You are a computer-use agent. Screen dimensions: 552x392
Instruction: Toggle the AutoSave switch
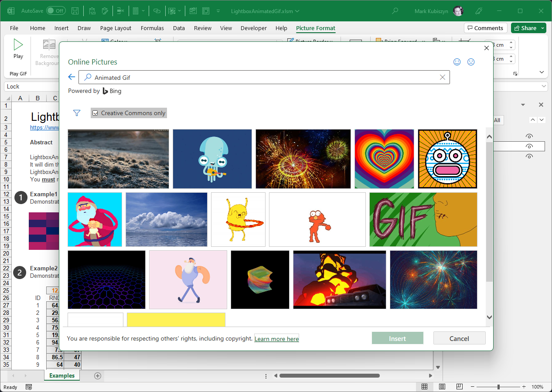click(56, 11)
